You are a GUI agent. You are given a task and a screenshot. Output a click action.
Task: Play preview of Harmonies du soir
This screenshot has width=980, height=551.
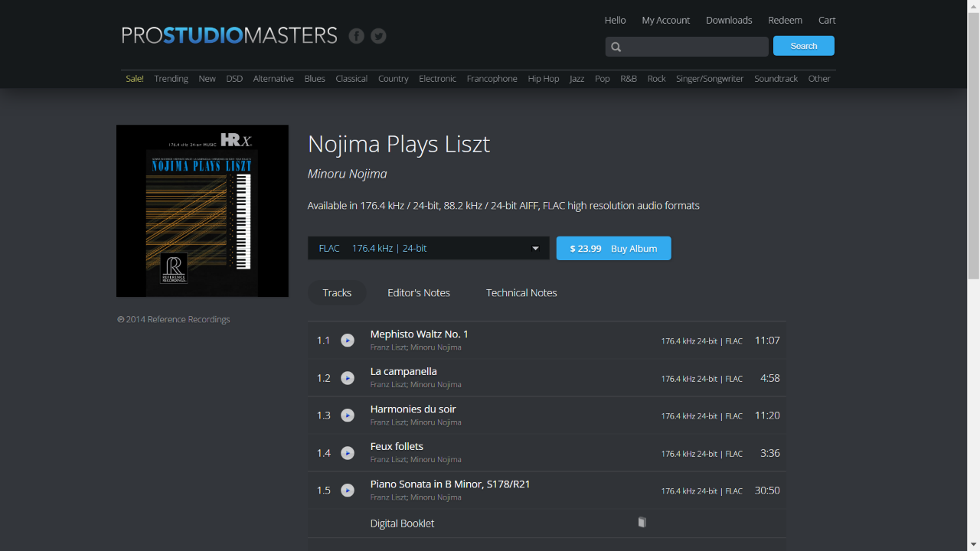click(x=348, y=416)
